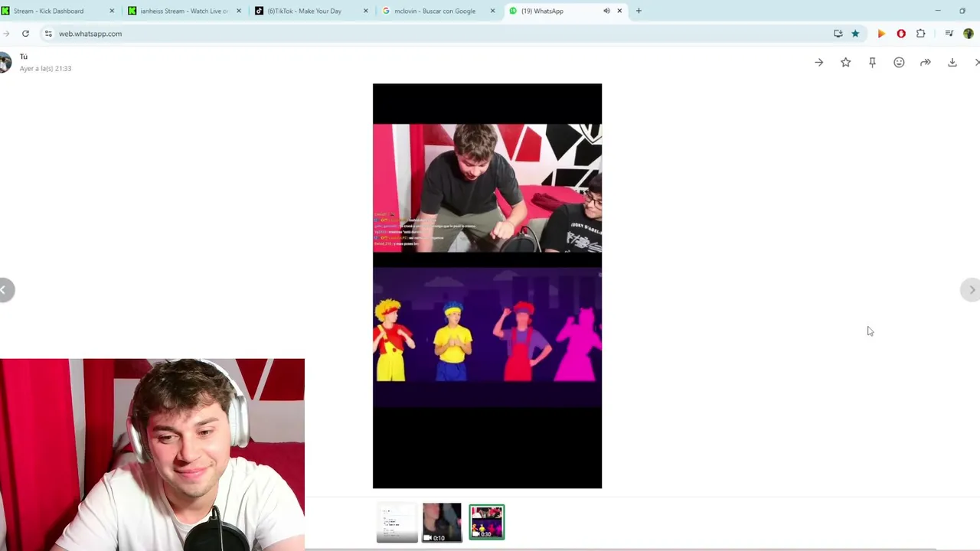Open the media controls music icon

point(949,34)
